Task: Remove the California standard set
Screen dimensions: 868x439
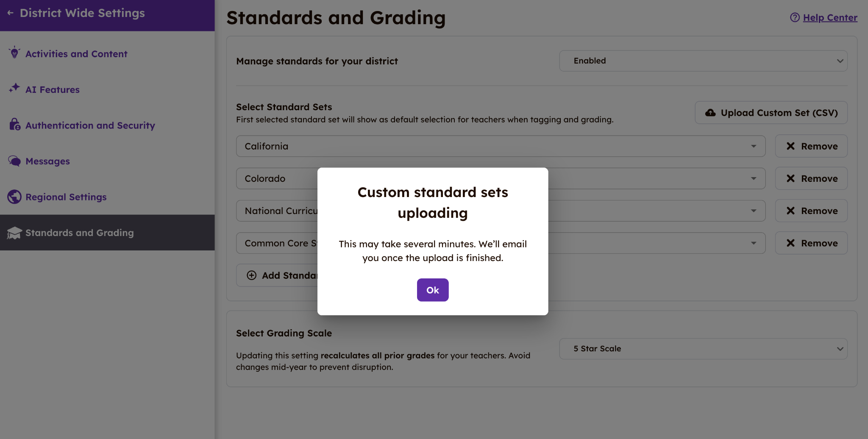Action: 811,146
